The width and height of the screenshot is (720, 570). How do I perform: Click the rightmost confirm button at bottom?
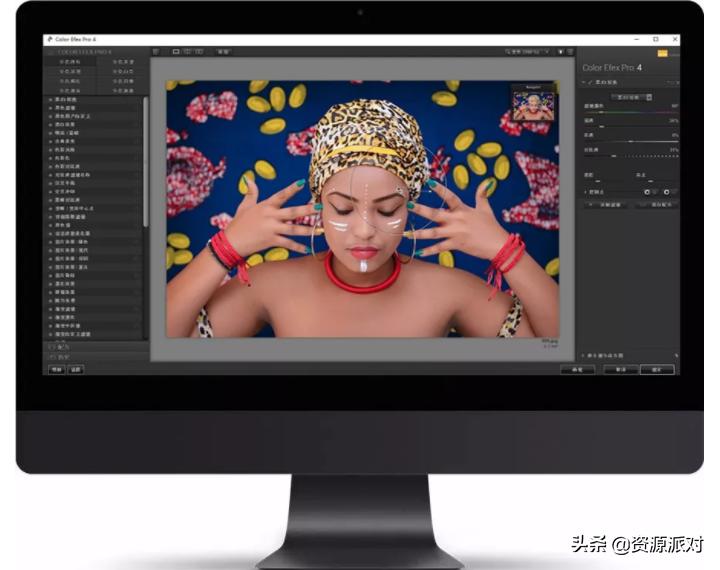click(x=657, y=370)
